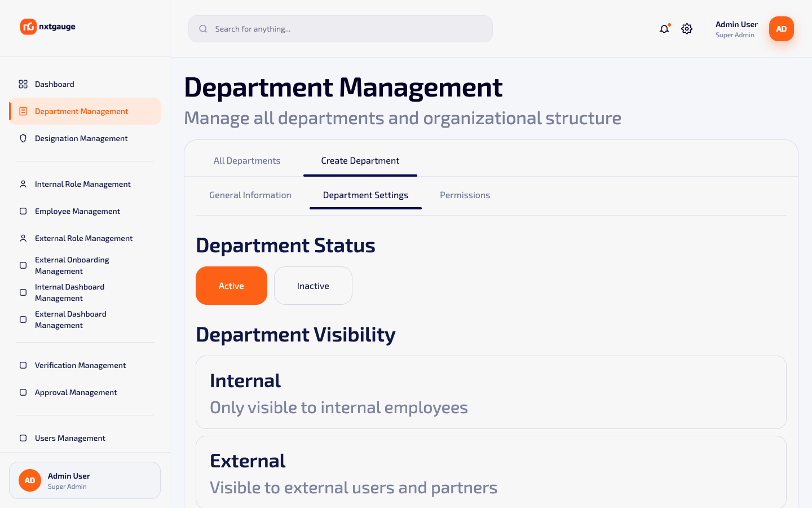
Task: Open the General Information sub-tab
Action: tap(250, 195)
